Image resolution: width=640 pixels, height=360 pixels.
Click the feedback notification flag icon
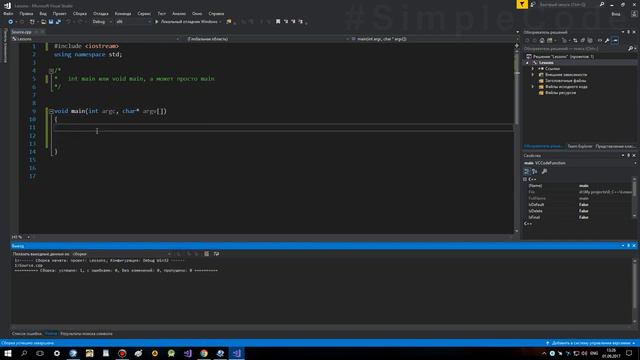pos(522,4)
